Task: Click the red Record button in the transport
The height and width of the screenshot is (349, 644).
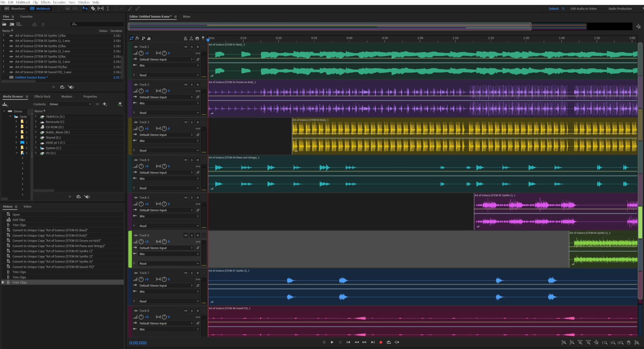Action: pyautogui.click(x=381, y=342)
